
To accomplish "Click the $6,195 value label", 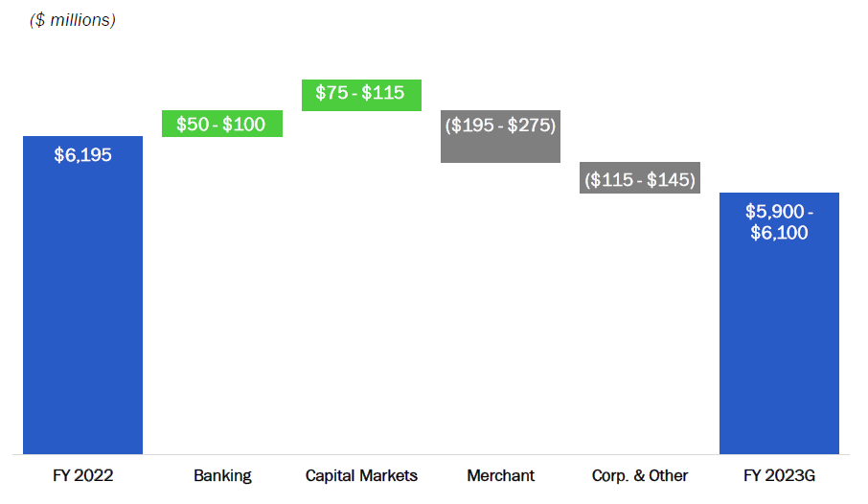I will (x=82, y=154).
